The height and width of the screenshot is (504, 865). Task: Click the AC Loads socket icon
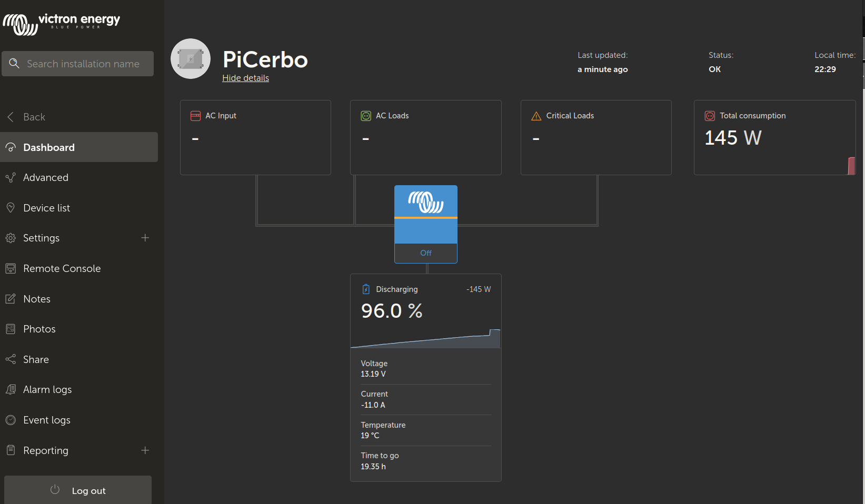point(366,116)
